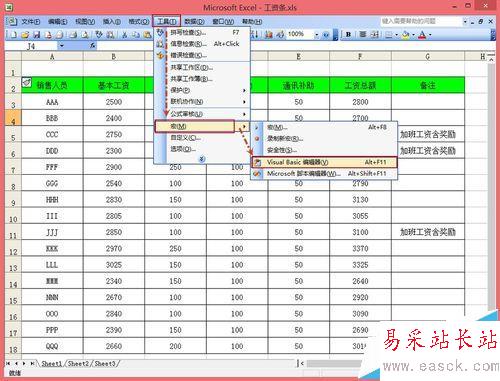This screenshot has width=500, height=381.
Task: Click the Borders toolbar icon
Action: [x=389, y=34]
